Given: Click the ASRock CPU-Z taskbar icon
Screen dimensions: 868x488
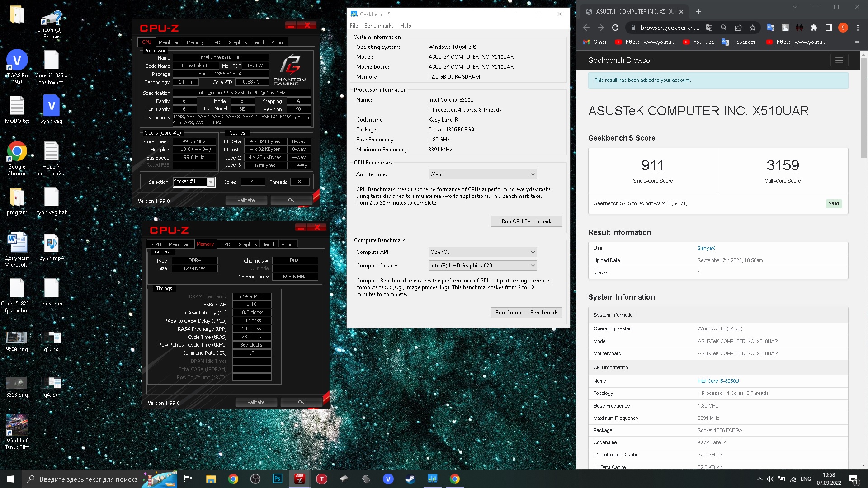Looking at the screenshot, I should (300, 479).
